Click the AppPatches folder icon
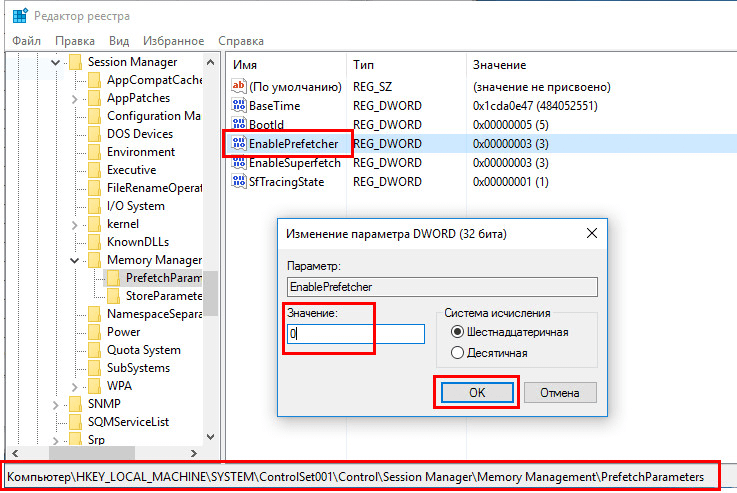The width and height of the screenshot is (737, 493). click(94, 98)
